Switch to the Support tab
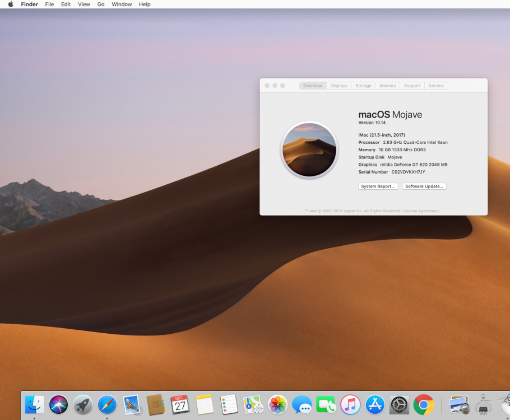This screenshot has width=510, height=420. 412,86
